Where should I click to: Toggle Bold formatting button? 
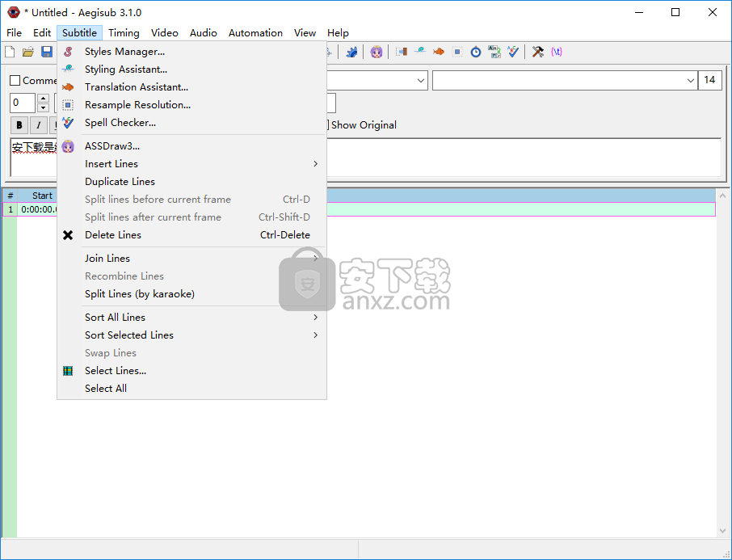pyautogui.click(x=19, y=125)
